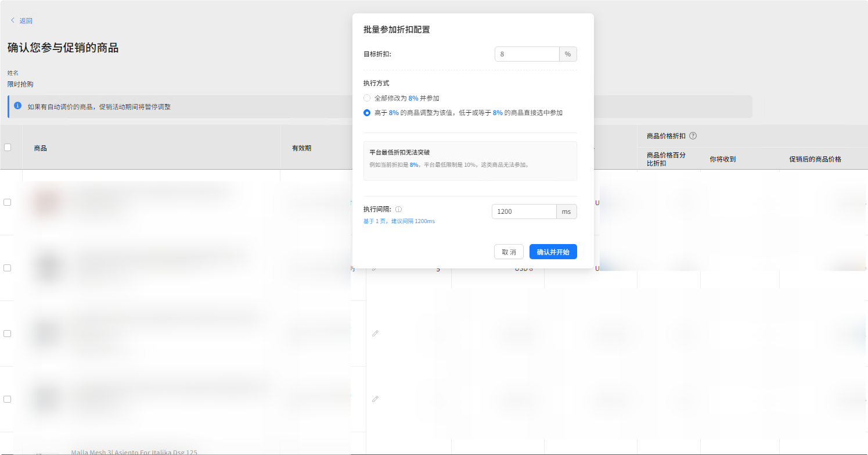
Task: Go back via the 返回 link
Action: pos(26,21)
